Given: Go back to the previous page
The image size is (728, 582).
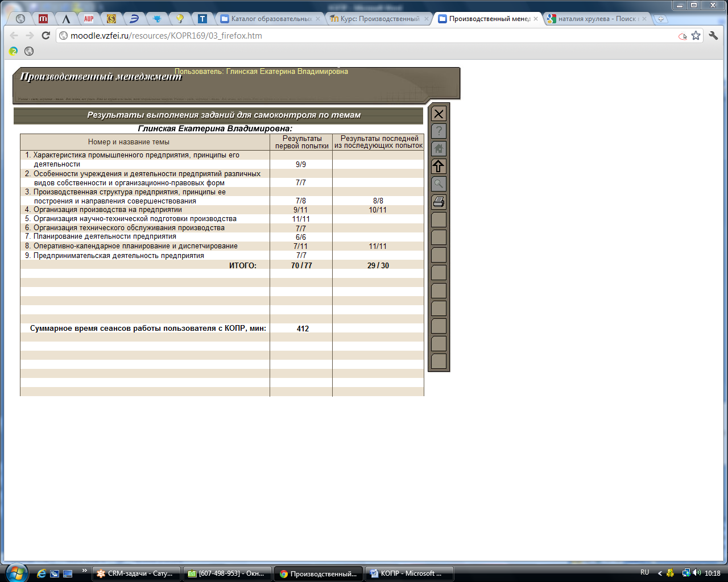Looking at the screenshot, I should (x=14, y=36).
